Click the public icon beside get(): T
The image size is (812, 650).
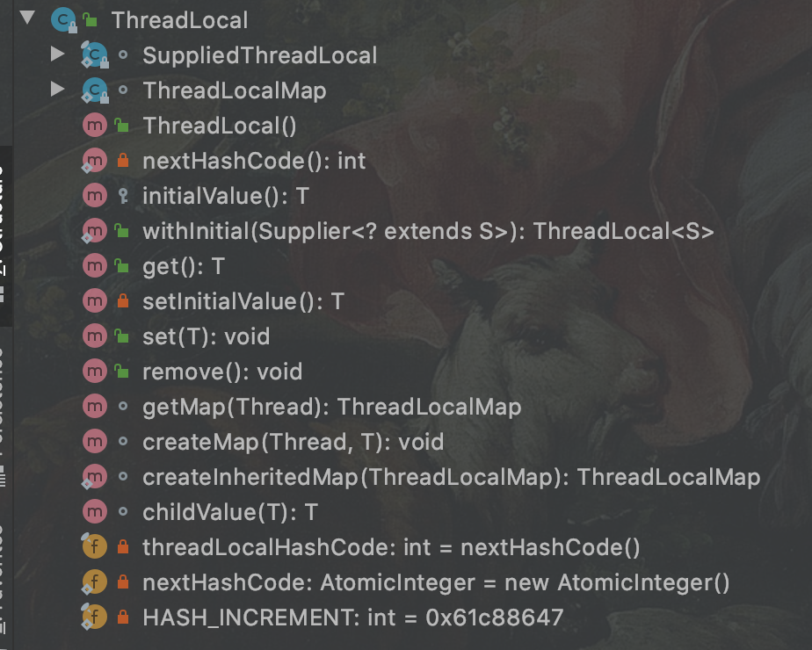(x=121, y=266)
